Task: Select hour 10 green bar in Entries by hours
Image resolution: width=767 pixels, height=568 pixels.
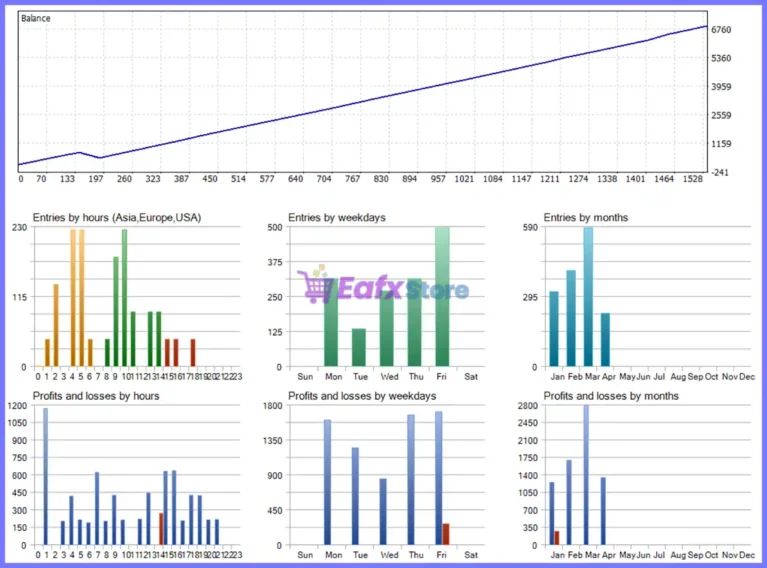Action: (124, 297)
